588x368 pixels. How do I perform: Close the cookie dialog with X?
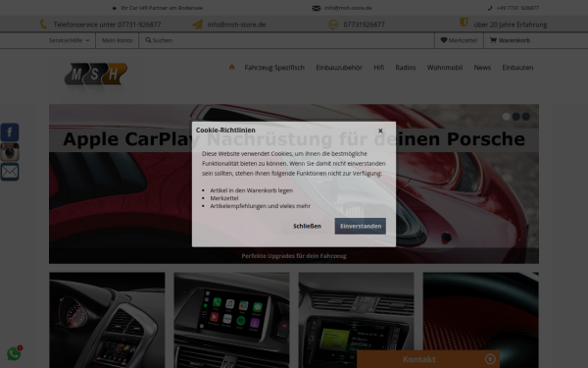380,131
